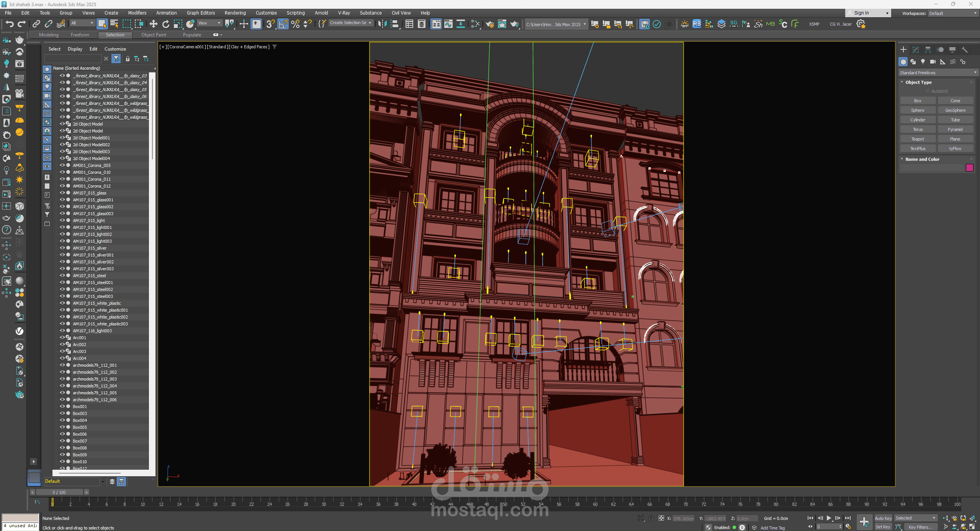Screen dimensions: 980x531
Task: Open the Modify command panel tab
Action: (x=916, y=50)
